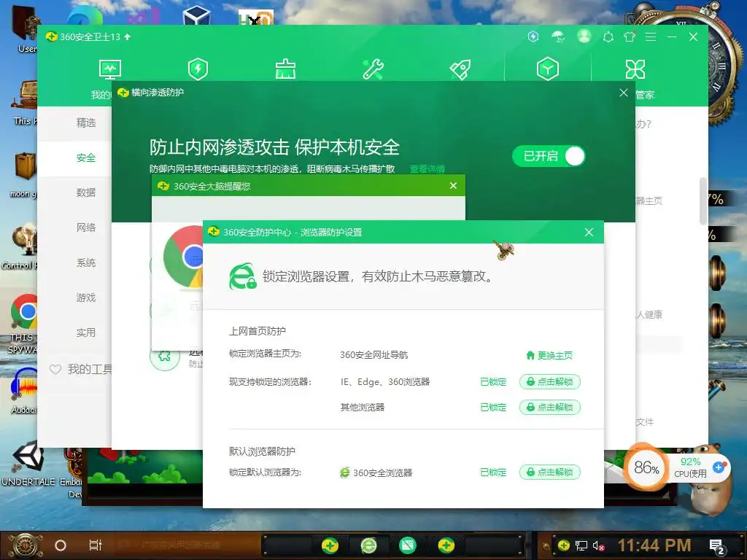Click the circular nodes icon in title bar
The height and width of the screenshot is (560, 747).
(x=608, y=36)
